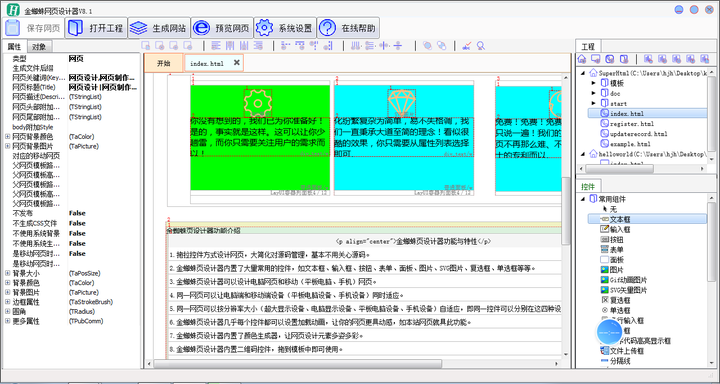
Task: Collapse the helloworld project node
Action: coord(583,154)
